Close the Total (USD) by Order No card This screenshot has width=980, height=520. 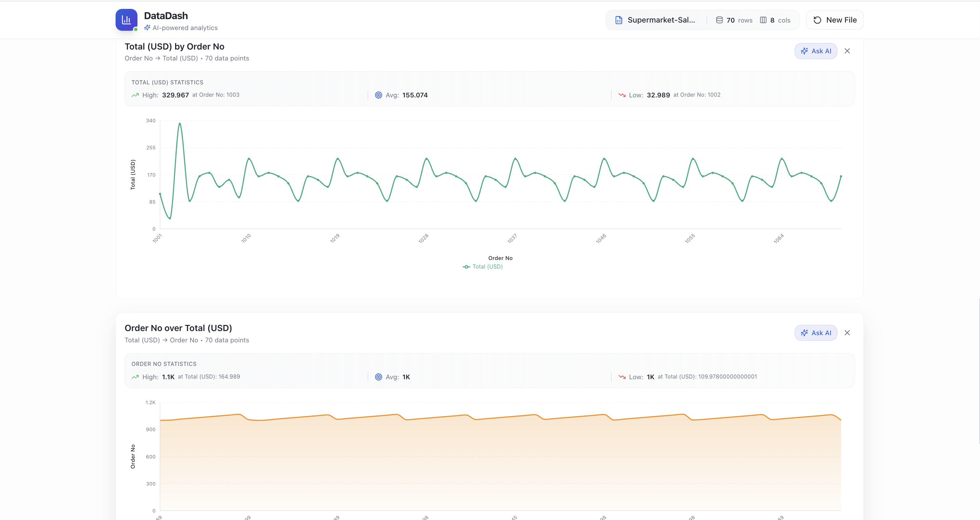[847, 51]
